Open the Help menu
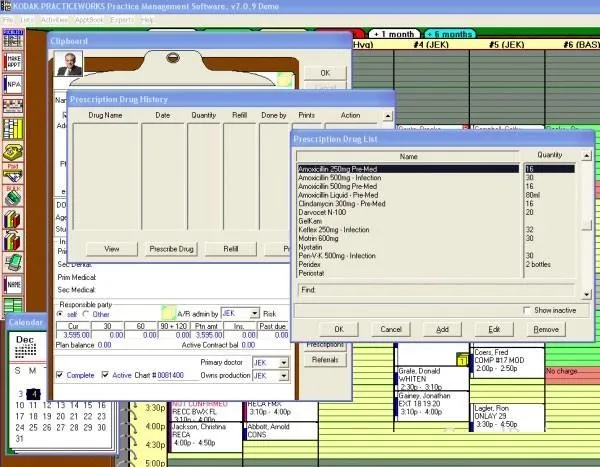 147,20
